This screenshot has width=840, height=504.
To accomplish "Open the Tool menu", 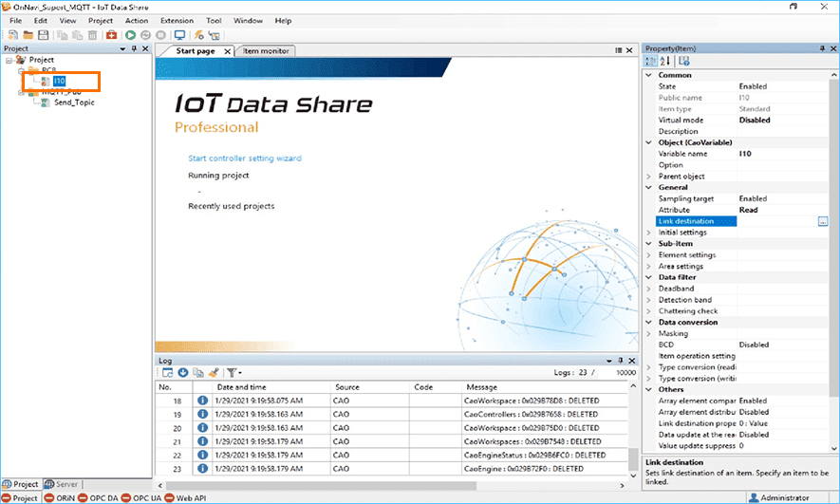I will 214,20.
